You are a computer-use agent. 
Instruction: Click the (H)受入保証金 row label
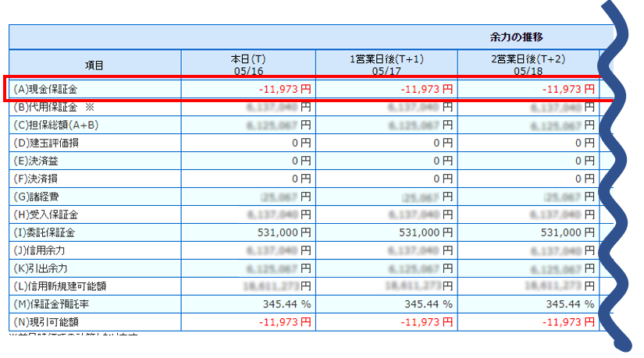click(46, 214)
